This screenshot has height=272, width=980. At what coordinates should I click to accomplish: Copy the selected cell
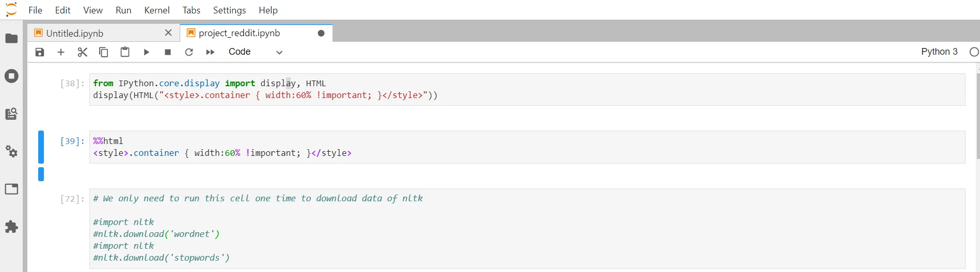pyautogui.click(x=104, y=52)
